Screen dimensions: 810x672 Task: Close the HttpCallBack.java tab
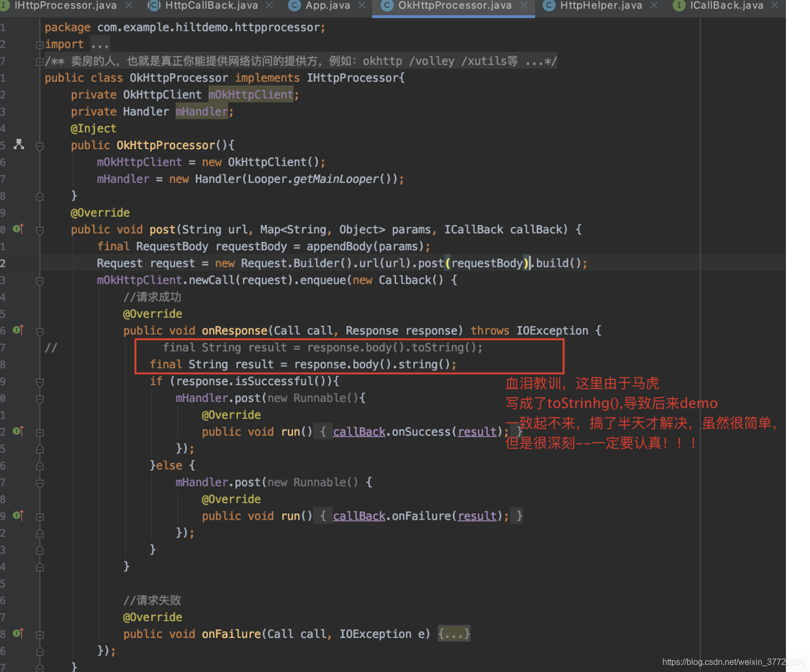click(x=269, y=5)
